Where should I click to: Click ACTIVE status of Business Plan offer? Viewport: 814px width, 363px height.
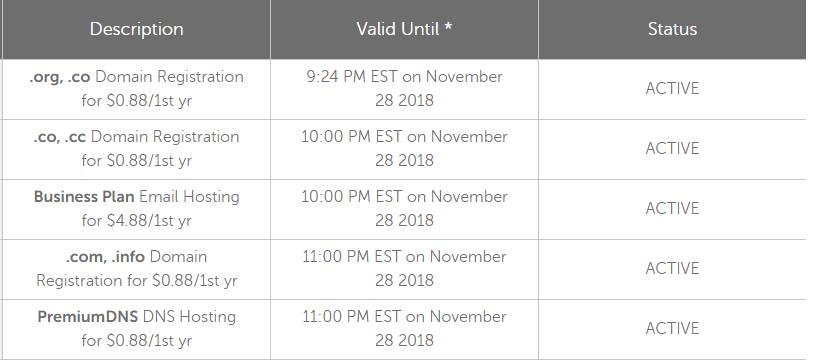pyautogui.click(x=672, y=209)
